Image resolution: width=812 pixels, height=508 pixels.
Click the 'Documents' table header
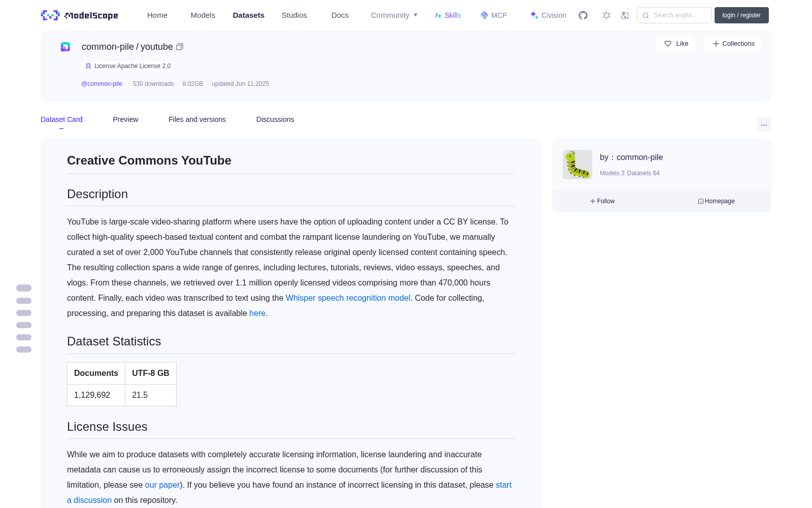(x=96, y=373)
